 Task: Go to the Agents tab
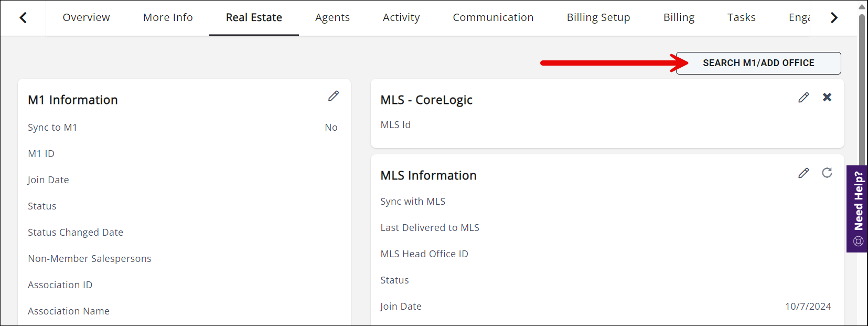point(332,17)
